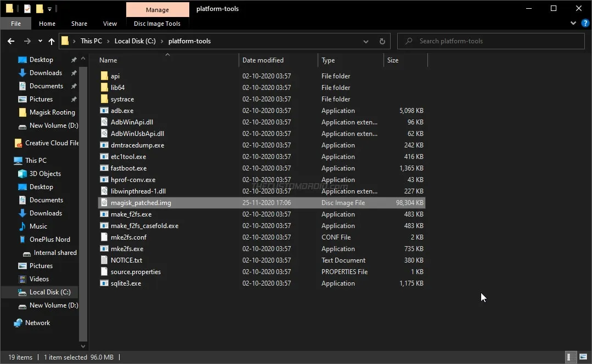Switch to the View ribbon tab

point(110,23)
